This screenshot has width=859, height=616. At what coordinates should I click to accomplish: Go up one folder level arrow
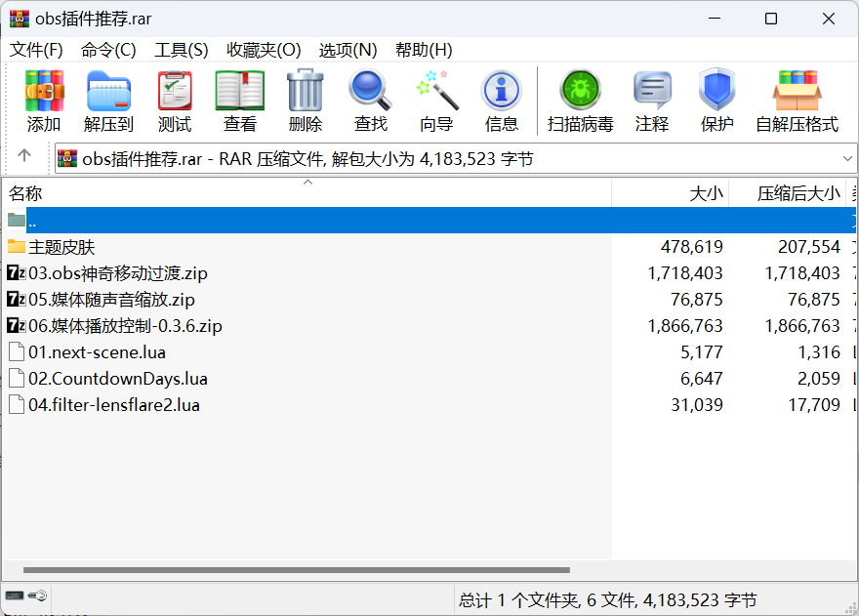tap(24, 156)
